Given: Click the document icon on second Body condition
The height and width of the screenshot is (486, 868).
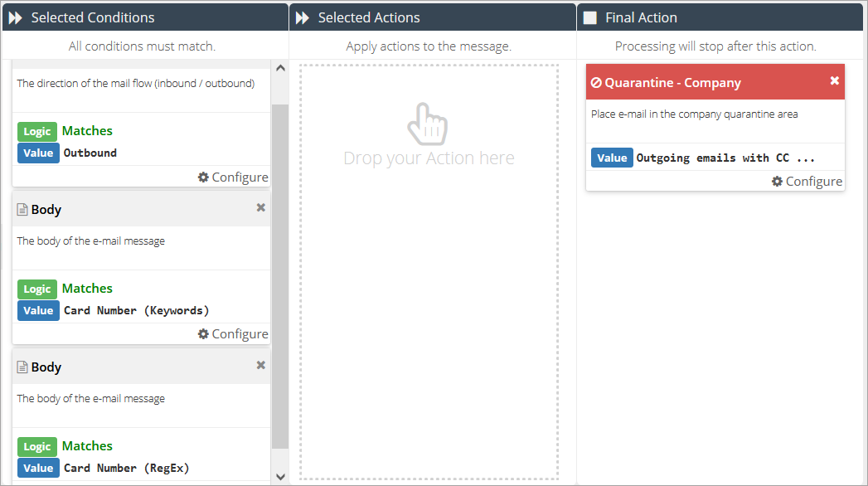Looking at the screenshot, I should [x=22, y=367].
